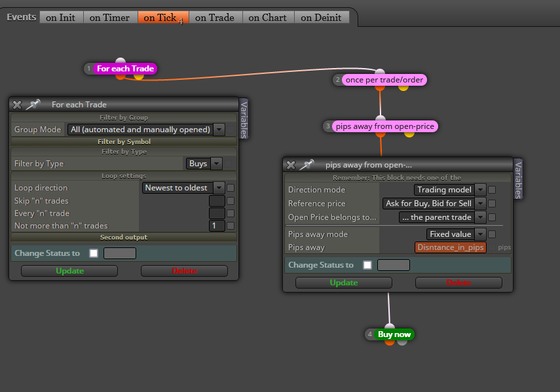Switch to on Trade event tab
The image size is (560, 392).
pyautogui.click(x=215, y=17)
